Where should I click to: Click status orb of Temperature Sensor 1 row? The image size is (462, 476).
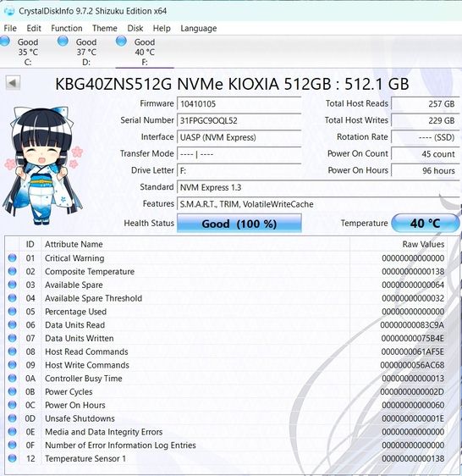click(12, 458)
